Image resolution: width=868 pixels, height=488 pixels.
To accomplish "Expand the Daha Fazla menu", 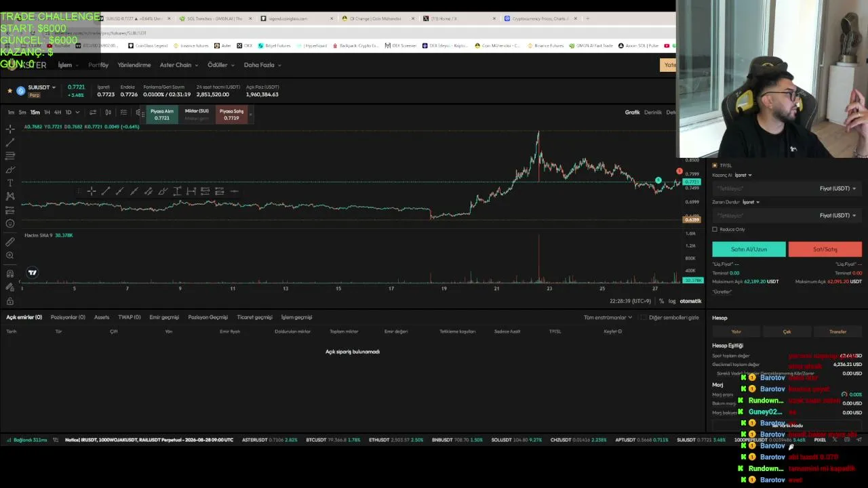I will (x=262, y=65).
